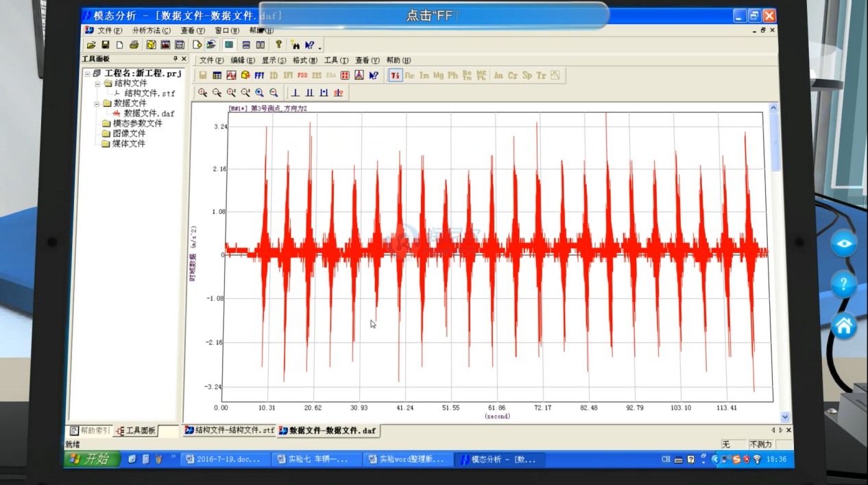Click the data table icon

pyautogui.click(x=217, y=75)
